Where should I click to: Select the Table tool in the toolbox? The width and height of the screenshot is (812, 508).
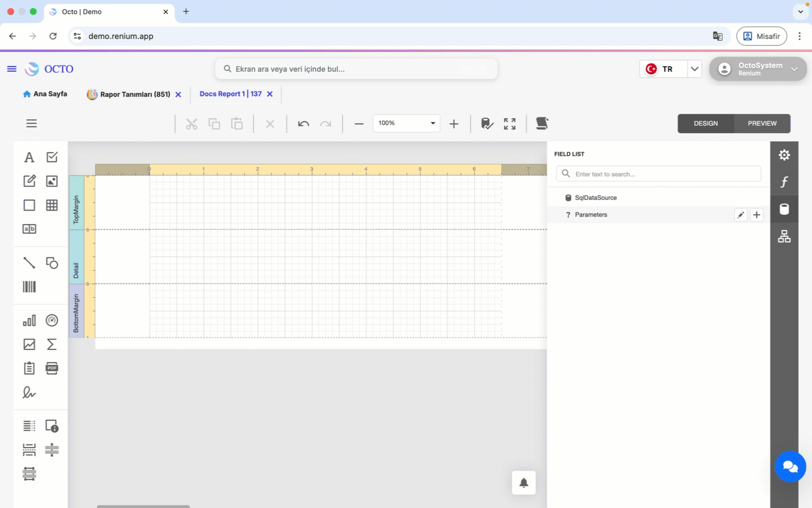point(51,205)
